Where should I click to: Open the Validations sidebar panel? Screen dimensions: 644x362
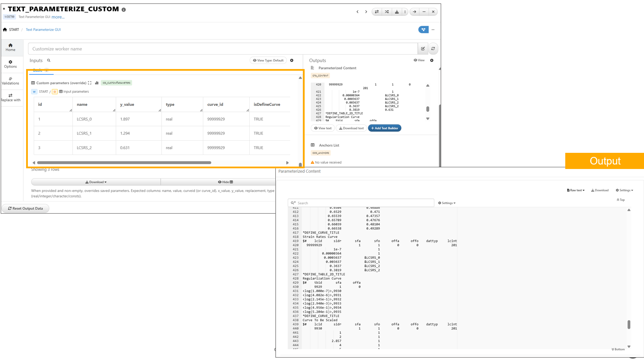pyautogui.click(x=10, y=81)
